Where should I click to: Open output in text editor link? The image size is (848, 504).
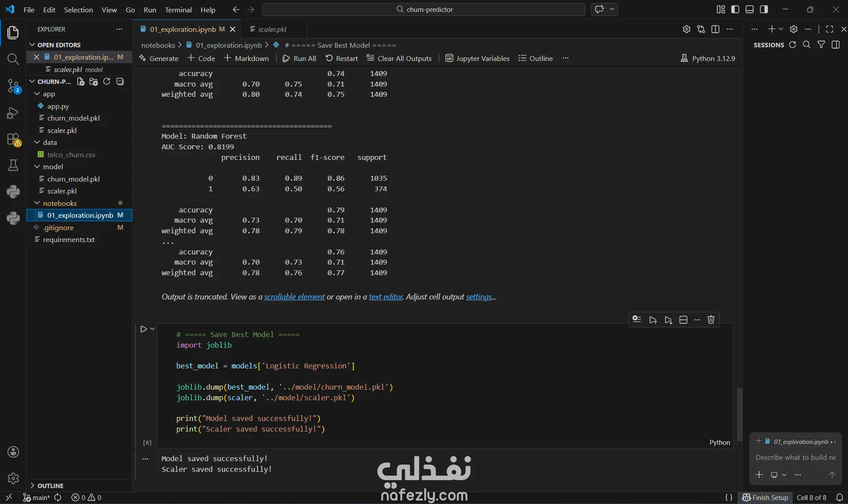(386, 297)
